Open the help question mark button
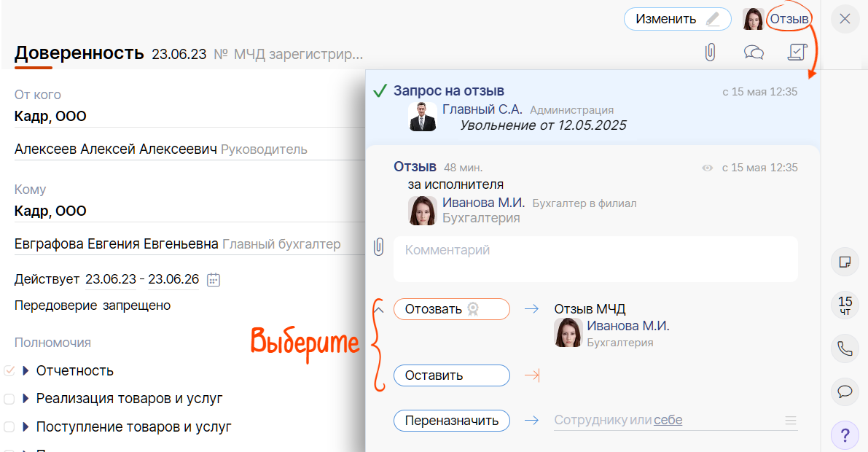The height and width of the screenshot is (452, 868). (845, 436)
